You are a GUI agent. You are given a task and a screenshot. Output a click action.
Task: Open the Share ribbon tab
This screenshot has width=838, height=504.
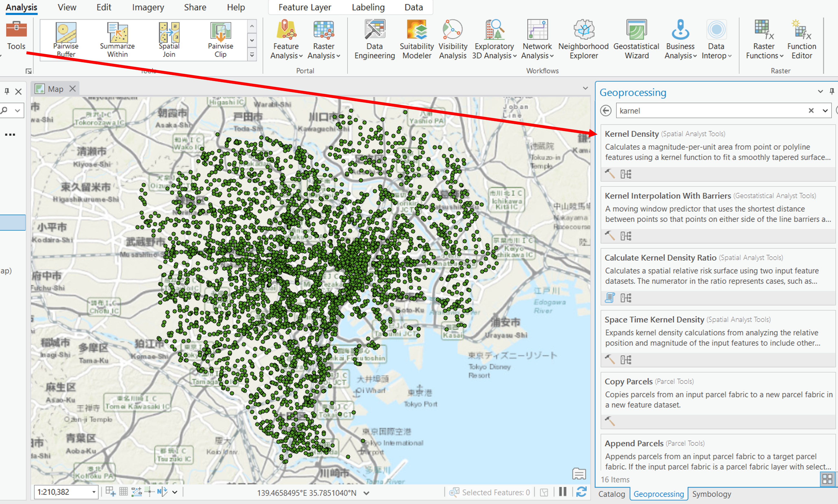195,7
